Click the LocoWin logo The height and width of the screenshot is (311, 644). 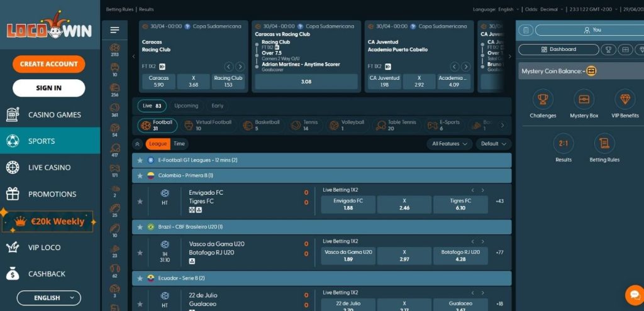coord(49,26)
